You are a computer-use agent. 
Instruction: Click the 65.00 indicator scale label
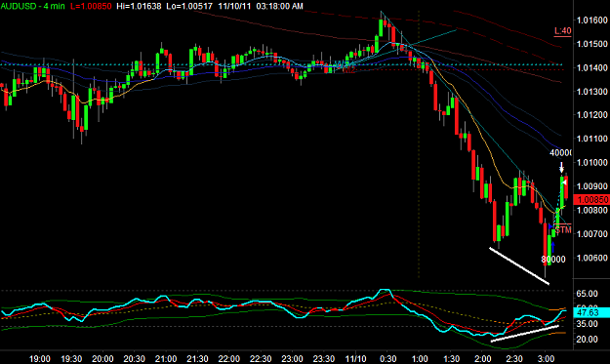coord(587,294)
